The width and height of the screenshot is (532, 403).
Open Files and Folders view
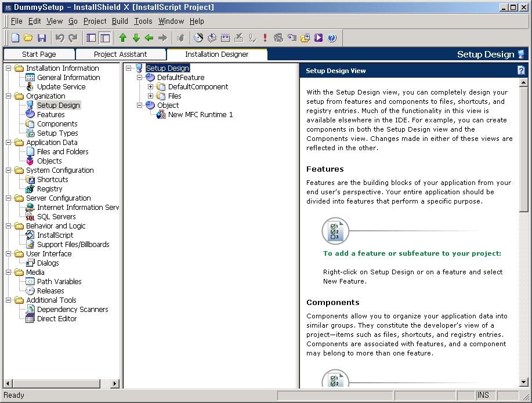63,152
